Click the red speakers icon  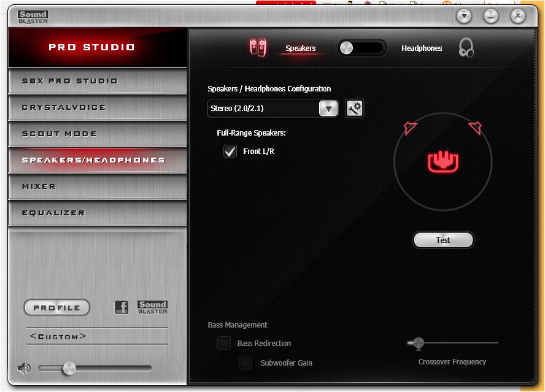tap(258, 48)
